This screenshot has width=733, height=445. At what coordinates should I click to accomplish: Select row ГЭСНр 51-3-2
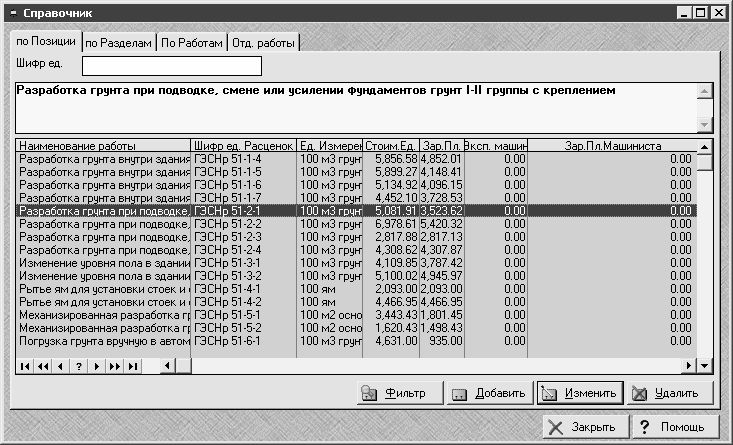(356, 276)
